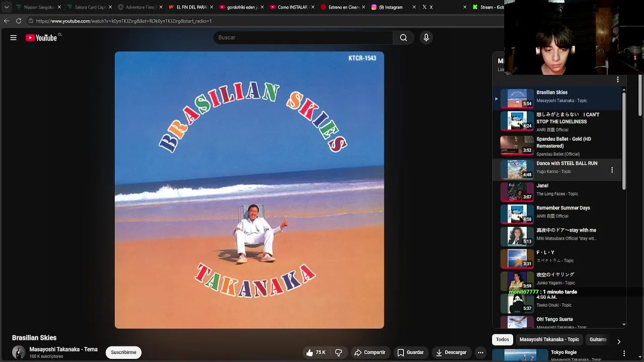644x362 pixels.
Task: Close the Nippon Sangoku tab
Action: 59,7
